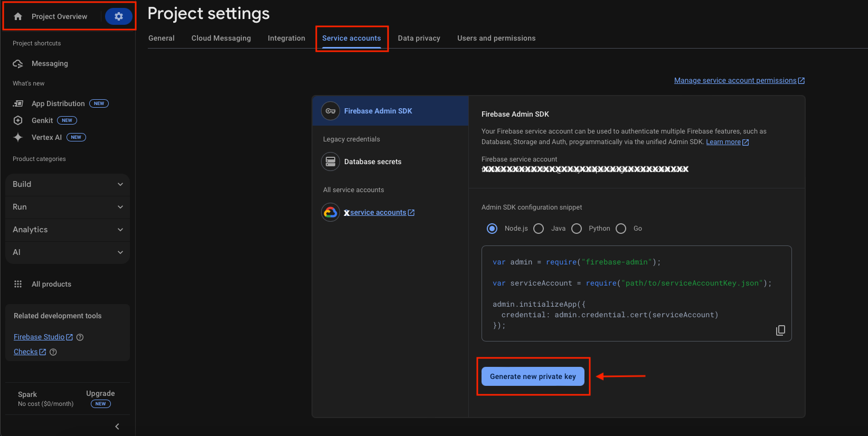Click the All products grid icon
This screenshot has height=436, width=868.
coord(18,284)
